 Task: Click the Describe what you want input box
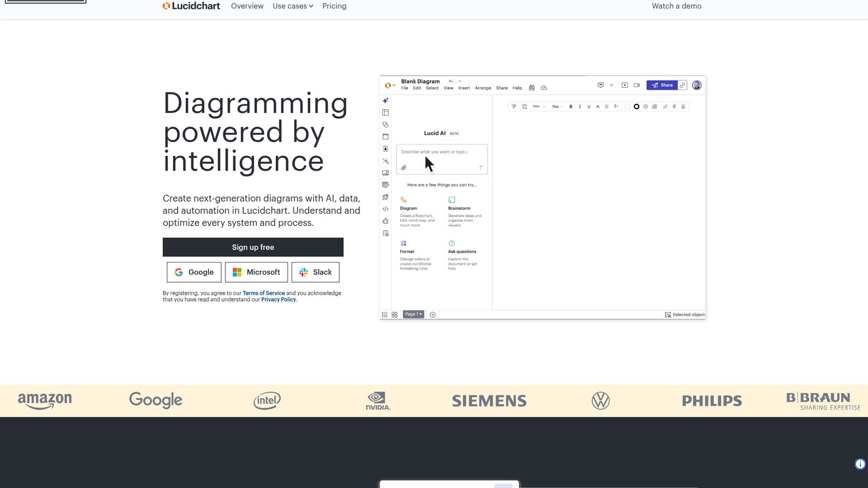coord(441,159)
